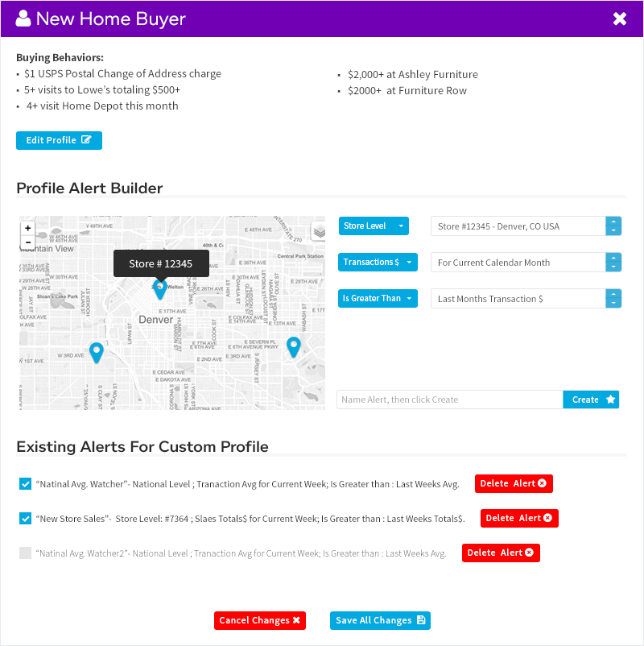644x646 pixels.
Task: Close the New Home Buyer dialog
Action: tap(620, 19)
